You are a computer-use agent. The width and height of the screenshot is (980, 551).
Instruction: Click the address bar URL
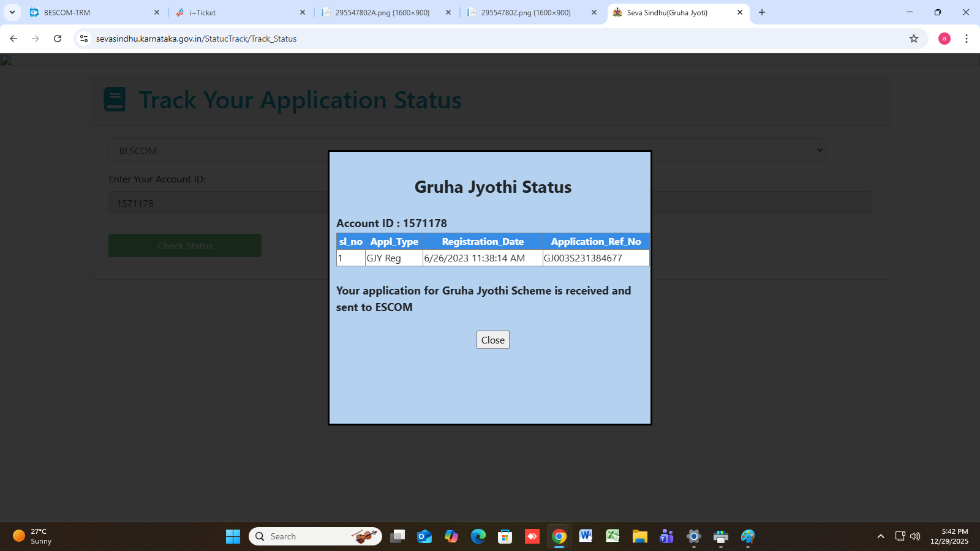pyautogui.click(x=196, y=39)
